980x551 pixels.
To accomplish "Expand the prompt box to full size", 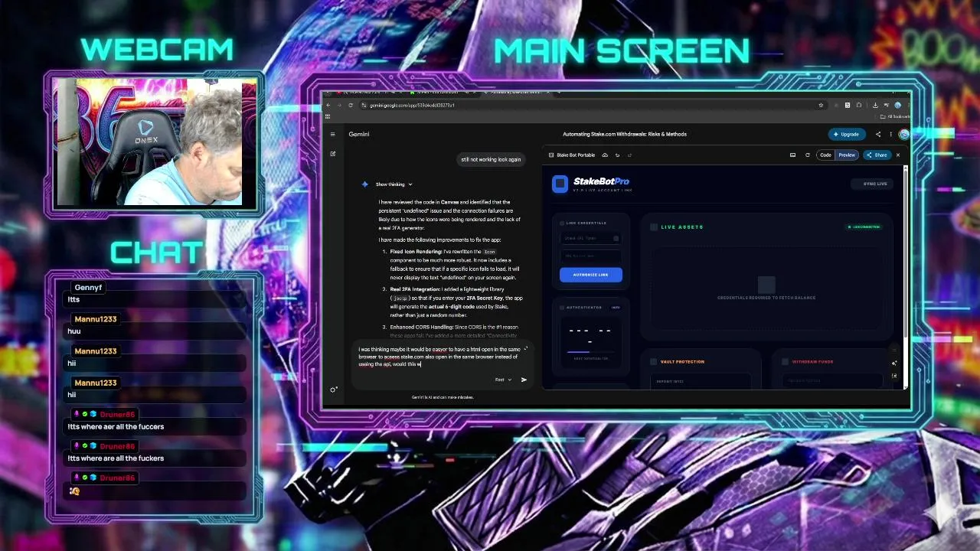I will (525, 349).
